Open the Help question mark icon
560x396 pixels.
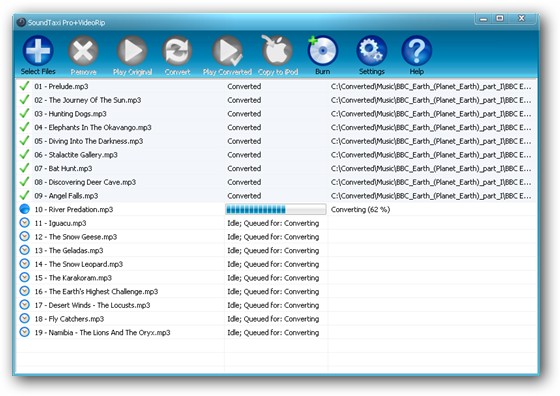[x=416, y=51]
